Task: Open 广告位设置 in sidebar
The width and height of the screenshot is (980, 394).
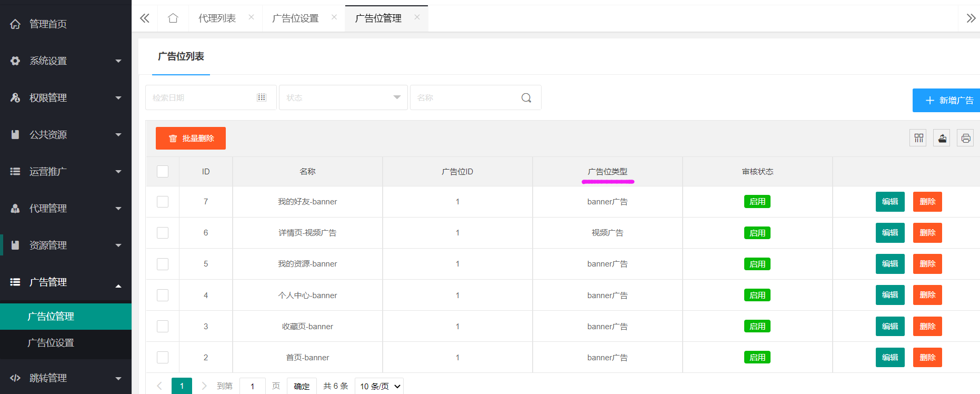Action: coord(66,343)
